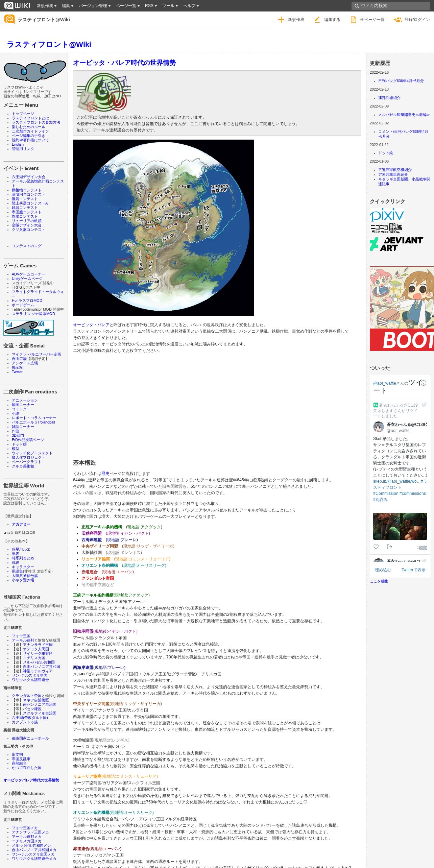Screen dimensions: 434x868
Task: Open the 都市国家ニューポール link
Action: 30,739
